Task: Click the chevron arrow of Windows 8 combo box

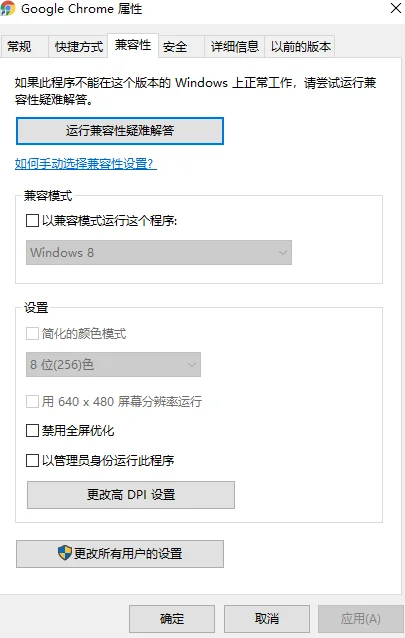Action: [x=282, y=253]
